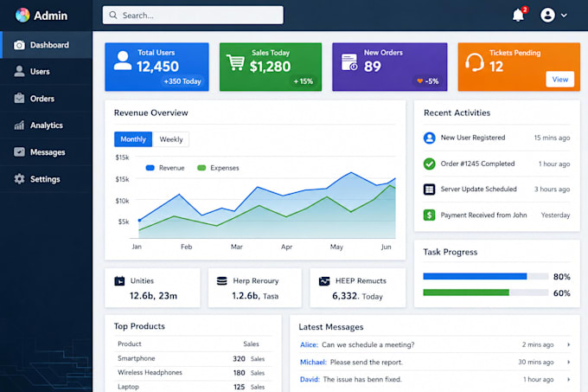Viewport: 588px width, 392px height.
Task: Go to Messages in the sidebar
Action: point(46,152)
